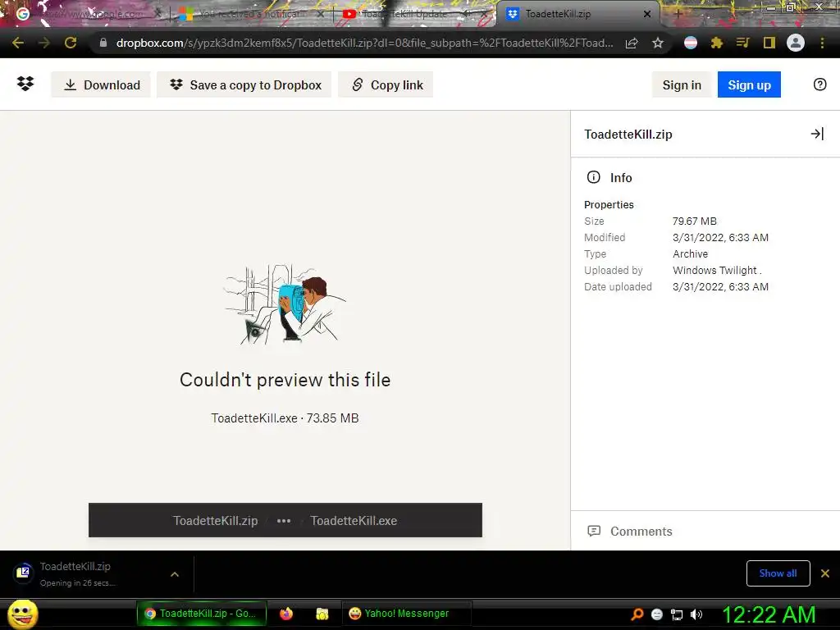Click the round extension icon beside puzzle
Image resolution: width=840 pixels, height=630 pixels.
(691, 43)
